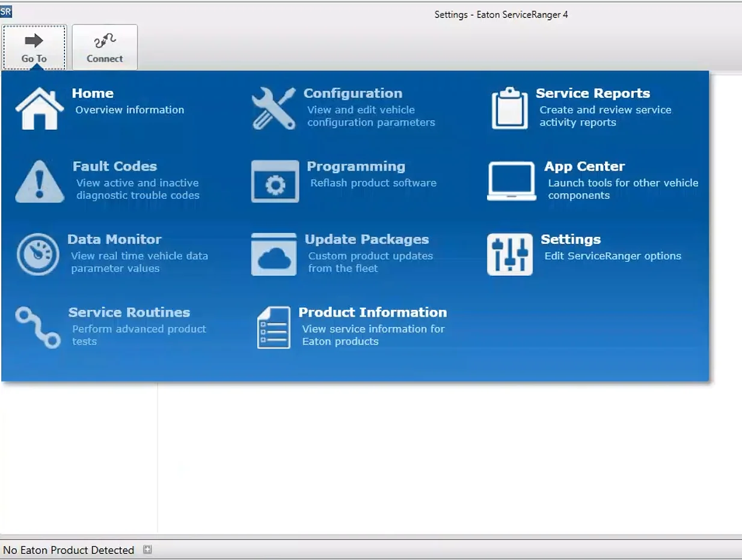Click the SR application icon in title bar
Viewport: 742px width, 560px height.
coord(6,11)
